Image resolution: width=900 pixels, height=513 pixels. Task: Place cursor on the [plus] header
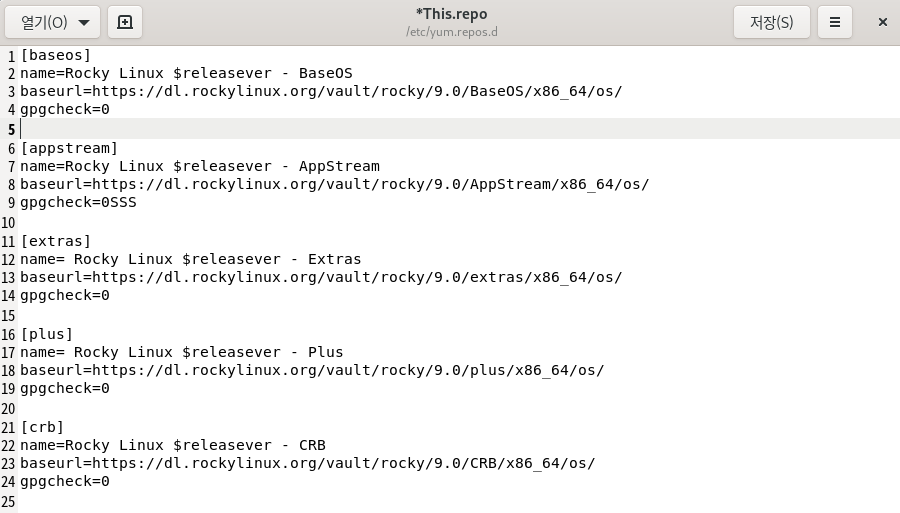click(x=46, y=334)
